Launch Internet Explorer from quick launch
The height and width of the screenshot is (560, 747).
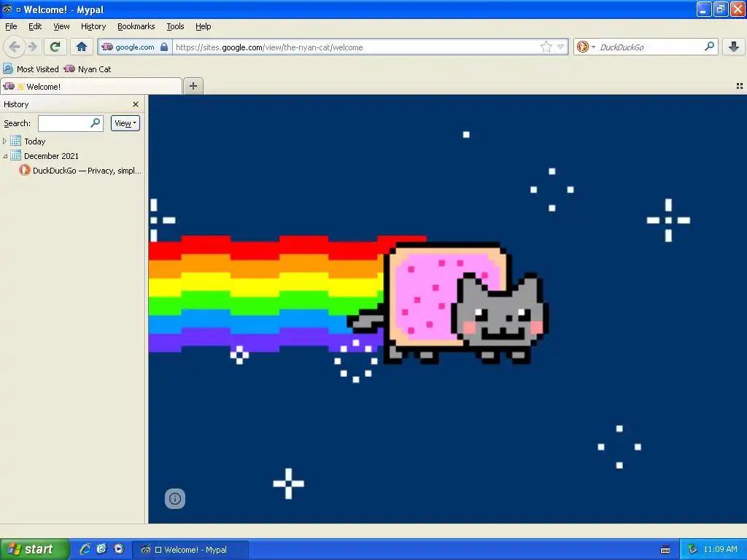click(x=85, y=549)
